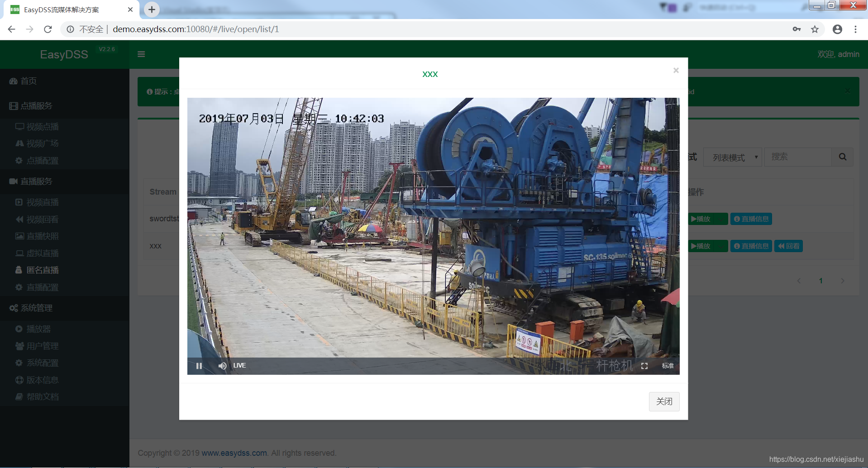
Task: Click the search magnifier button
Action: [842, 157]
